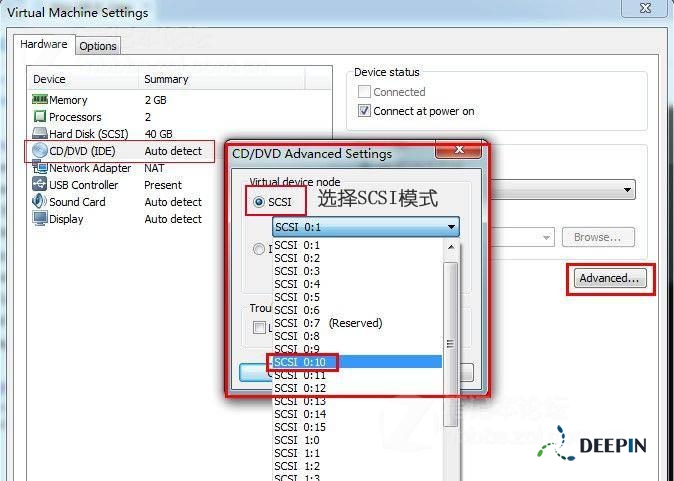This screenshot has height=481, width=674.
Task: Enable the Connect at power on checkbox
Action: pyautogui.click(x=365, y=111)
